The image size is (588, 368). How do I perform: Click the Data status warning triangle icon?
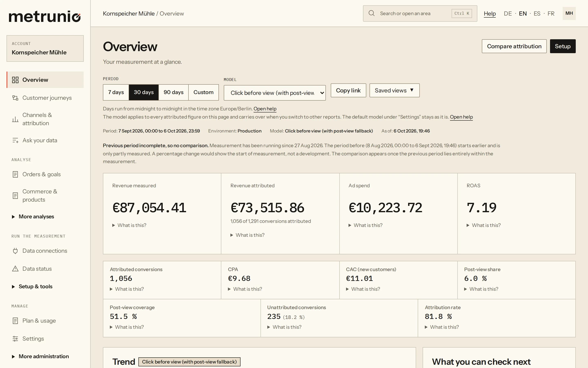(15, 269)
